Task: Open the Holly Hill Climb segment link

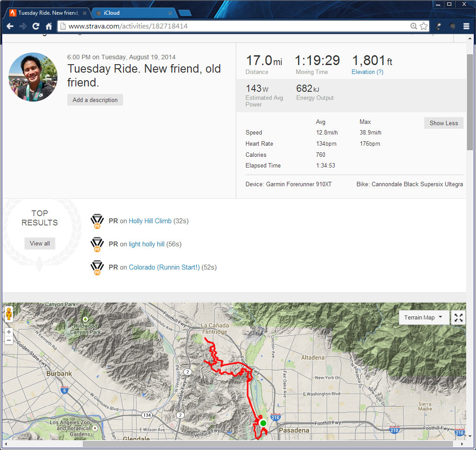Action: coord(150,221)
